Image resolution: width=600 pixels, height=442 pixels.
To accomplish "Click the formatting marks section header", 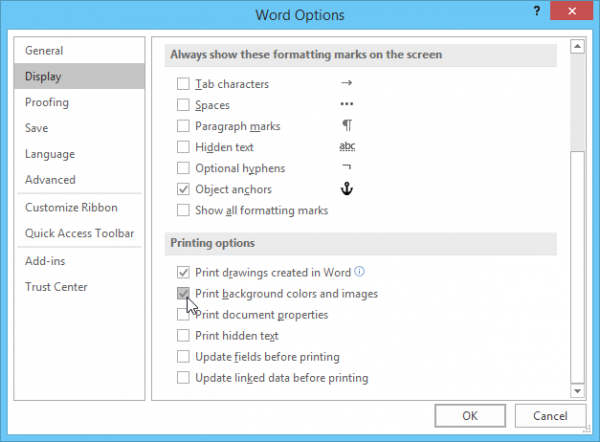I will coord(360,55).
